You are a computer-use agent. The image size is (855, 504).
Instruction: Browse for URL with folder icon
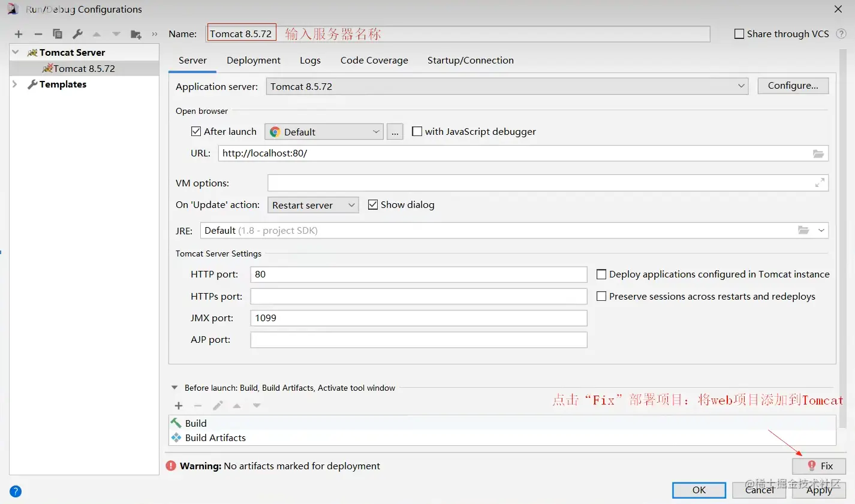click(818, 153)
